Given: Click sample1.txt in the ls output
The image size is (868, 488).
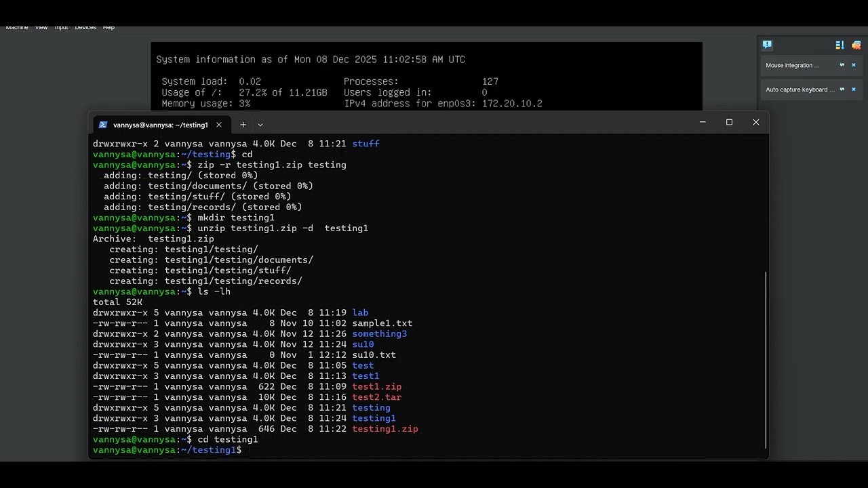Looking at the screenshot, I should pyautogui.click(x=382, y=323).
